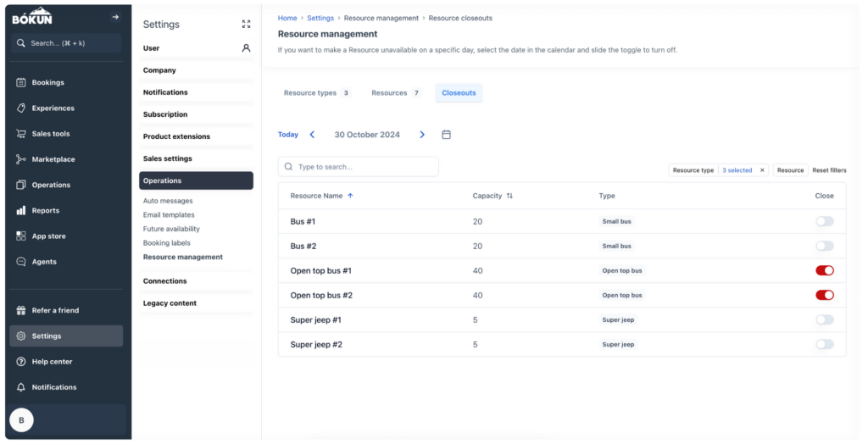This screenshot has width=868, height=444.
Task: Click the User profile icon in Settings
Action: pyautogui.click(x=247, y=48)
